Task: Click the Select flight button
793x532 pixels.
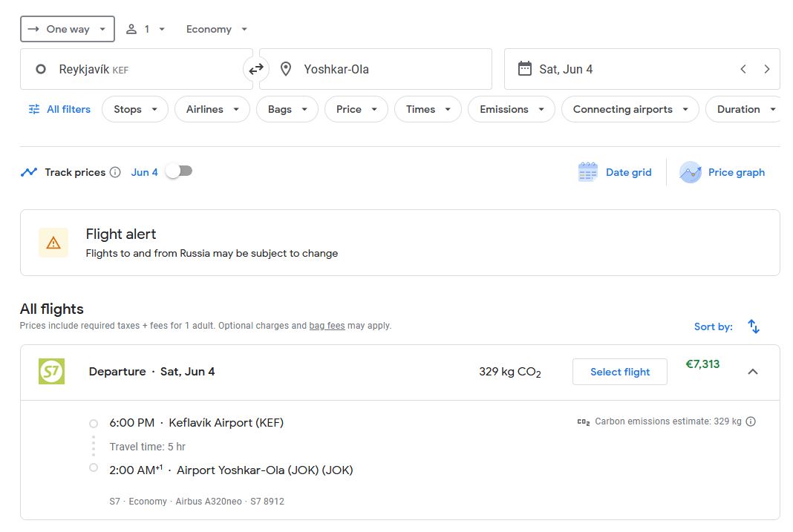Action: coord(619,372)
